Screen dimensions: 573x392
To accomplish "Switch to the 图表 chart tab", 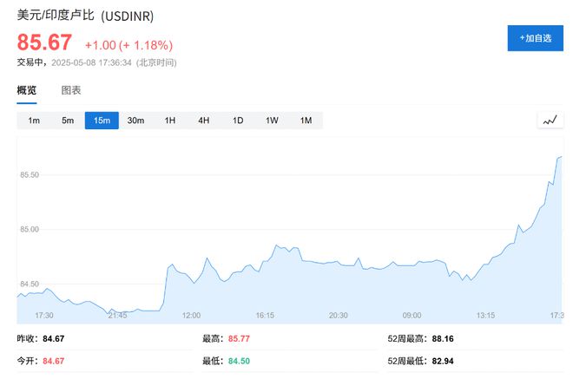I will point(71,90).
